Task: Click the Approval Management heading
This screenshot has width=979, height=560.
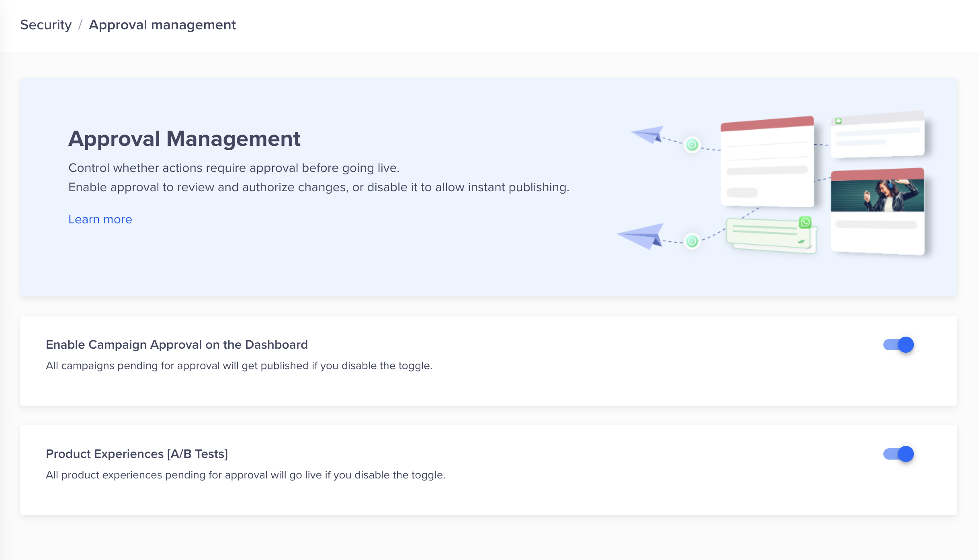Action: (x=184, y=139)
